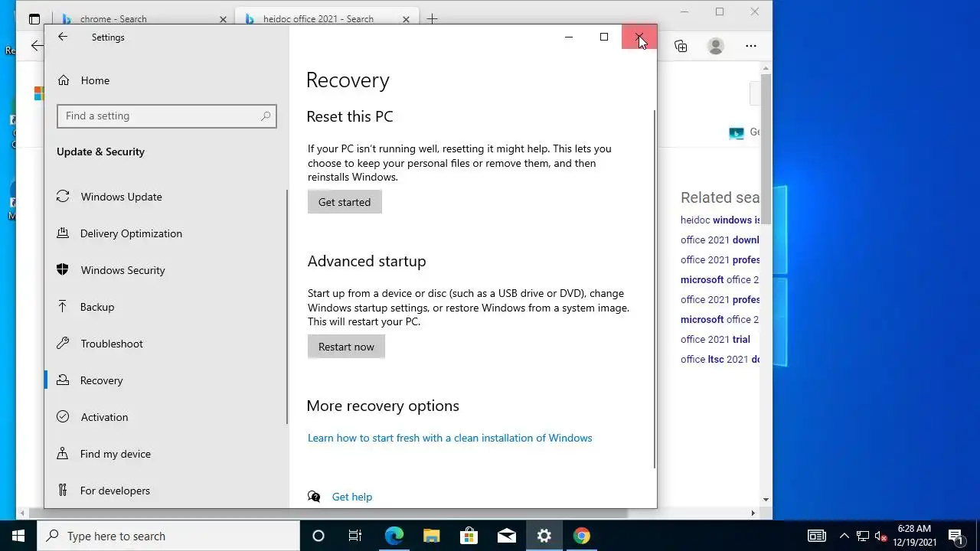Open For developers settings
Screen dimensions: 980x551
coord(115,491)
